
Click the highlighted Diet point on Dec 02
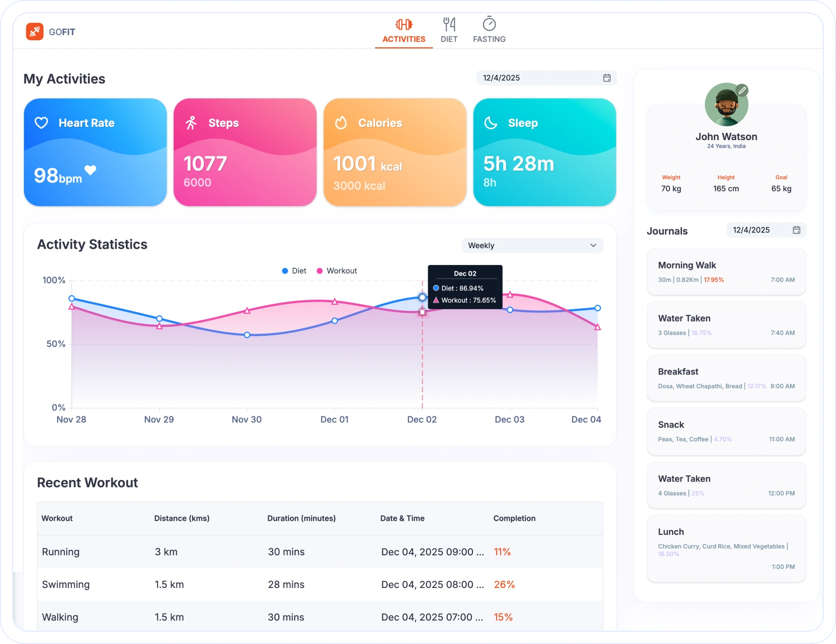pos(422,297)
